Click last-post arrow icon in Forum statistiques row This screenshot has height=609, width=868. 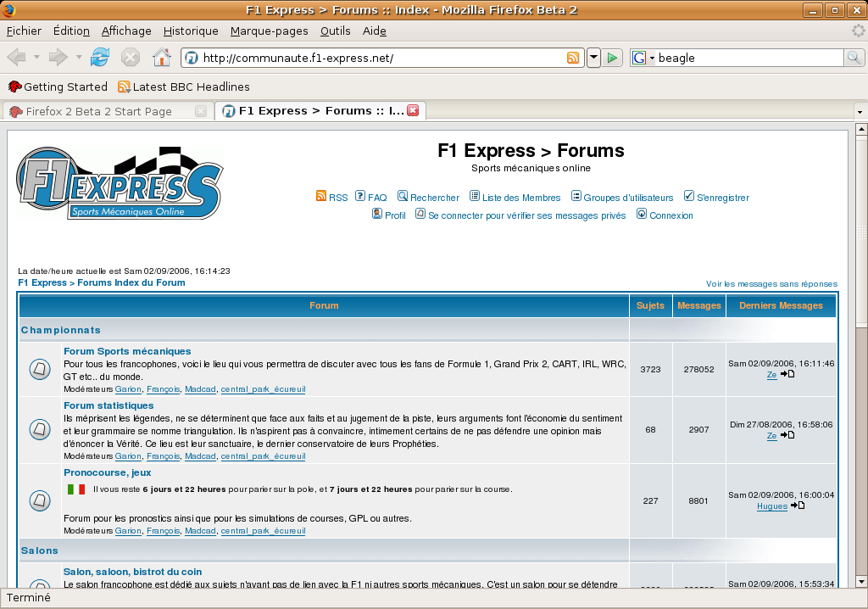tap(787, 435)
